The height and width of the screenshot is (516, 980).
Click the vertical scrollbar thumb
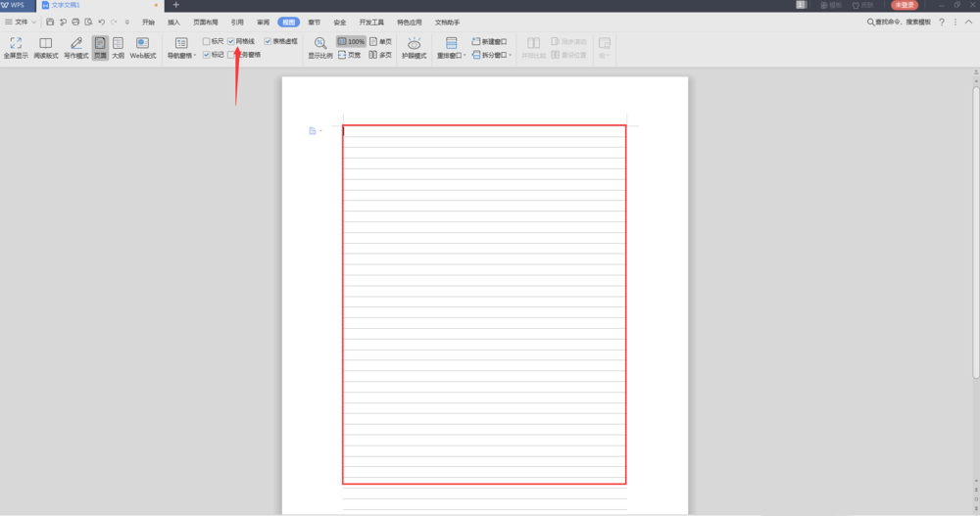click(976, 232)
